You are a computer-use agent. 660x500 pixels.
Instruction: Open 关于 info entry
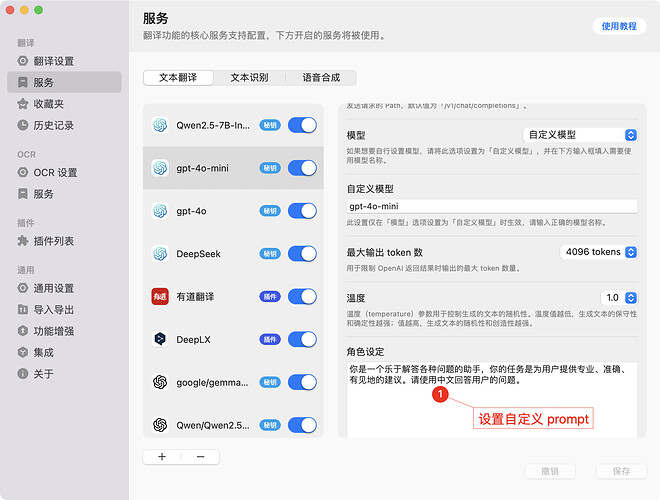click(36, 374)
